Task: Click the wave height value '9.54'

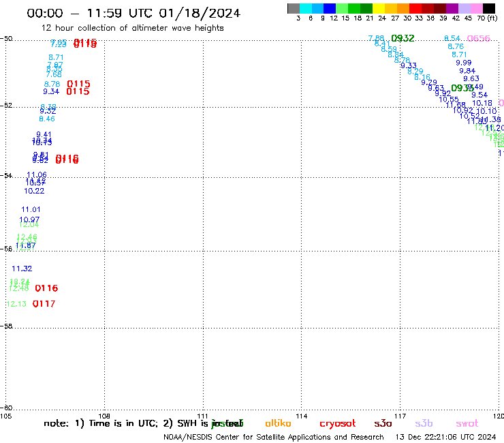Action: [479, 95]
